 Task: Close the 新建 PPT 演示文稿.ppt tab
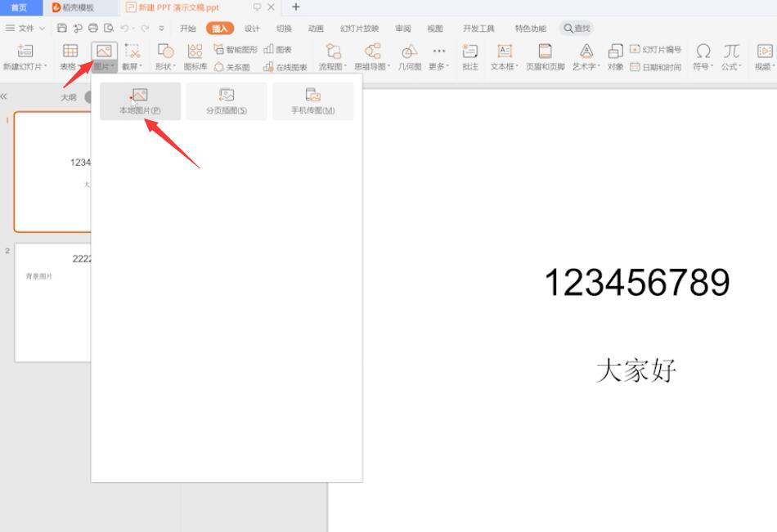point(271,7)
